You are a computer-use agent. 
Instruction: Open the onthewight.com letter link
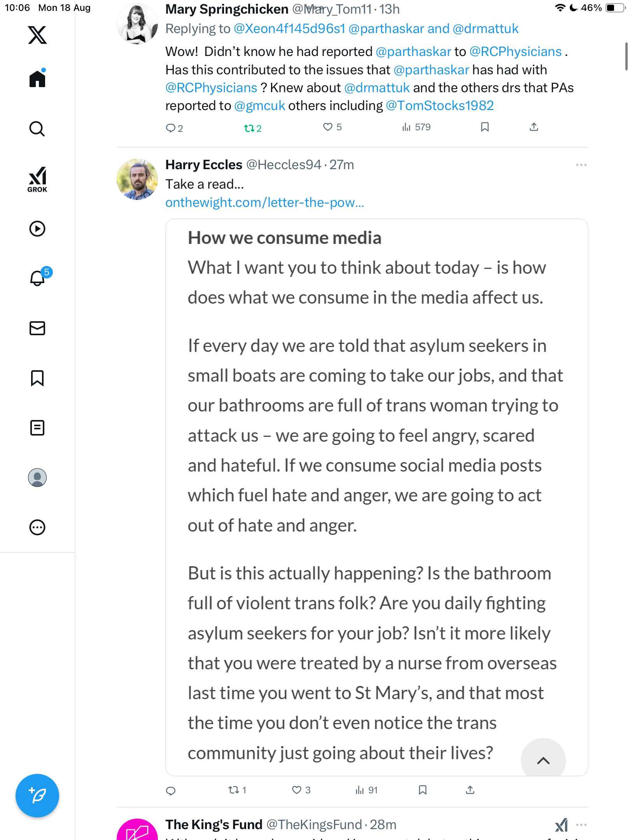pos(264,203)
